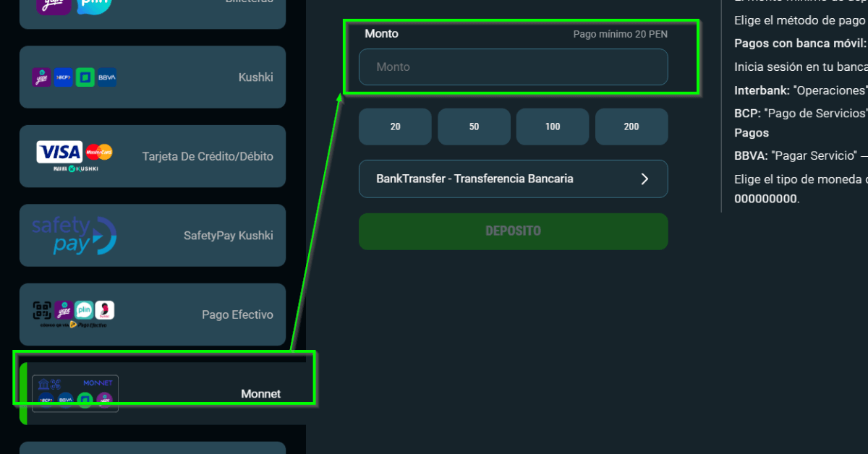Select the SafetyPay Kushki payment method
The width and height of the screenshot is (868, 454).
(x=228, y=236)
